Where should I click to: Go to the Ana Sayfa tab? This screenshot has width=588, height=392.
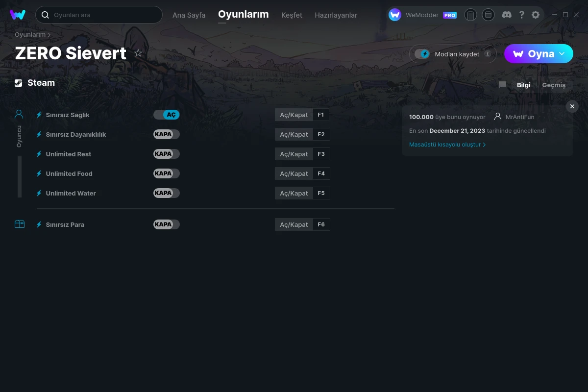point(189,15)
